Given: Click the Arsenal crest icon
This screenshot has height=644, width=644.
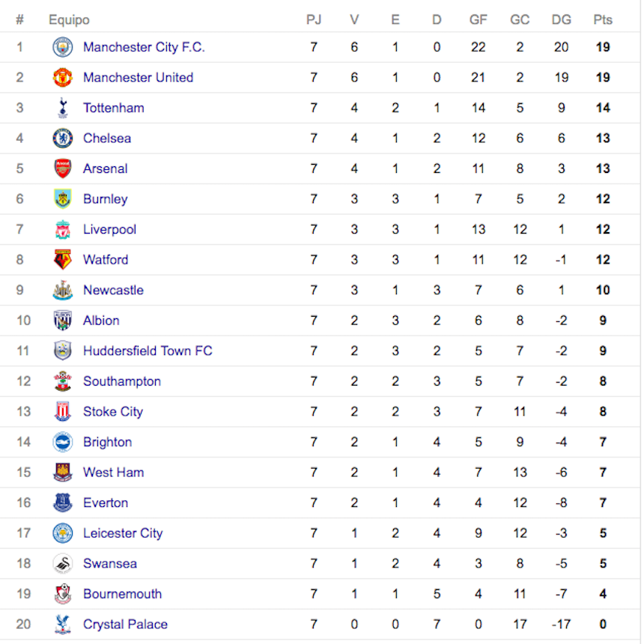Looking at the screenshot, I should pyautogui.click(x=63, y=168).
